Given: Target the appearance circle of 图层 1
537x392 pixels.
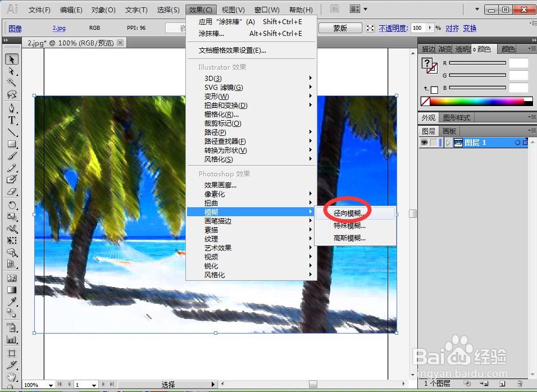Looking at the screenshot, I should [x=517, y=142].
